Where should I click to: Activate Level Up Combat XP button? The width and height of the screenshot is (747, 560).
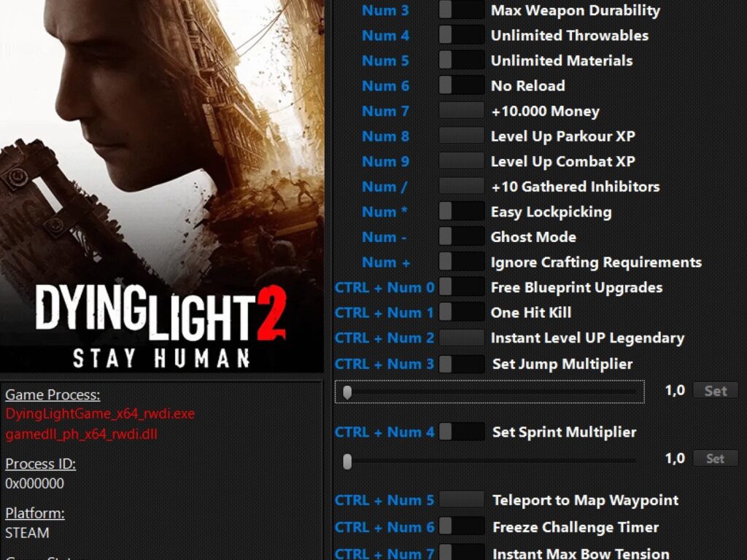pyautogui.click(x=461, y=161)
